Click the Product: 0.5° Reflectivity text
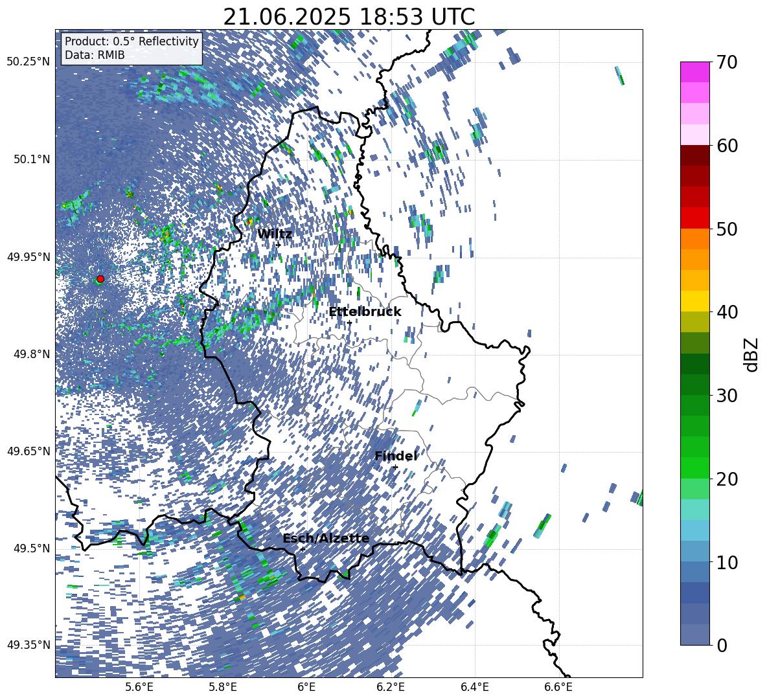Viewport: 767px width, 700px height. click(132, 41)
